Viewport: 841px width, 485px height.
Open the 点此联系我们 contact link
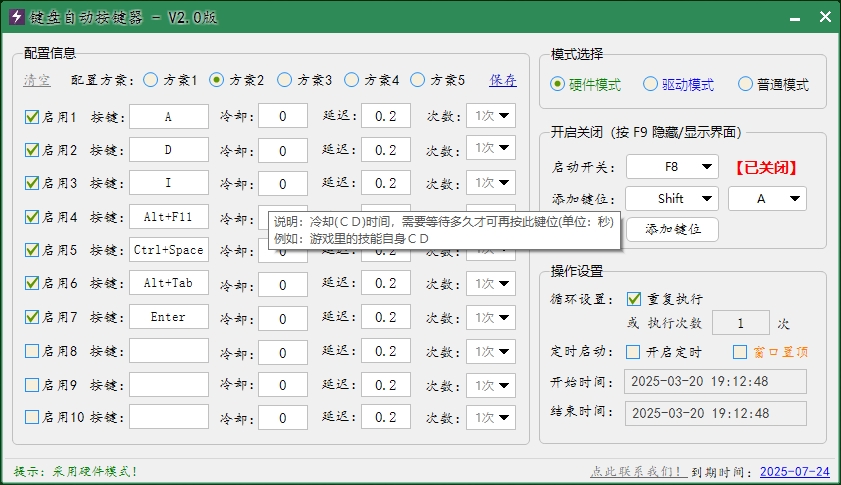(637, 472)
